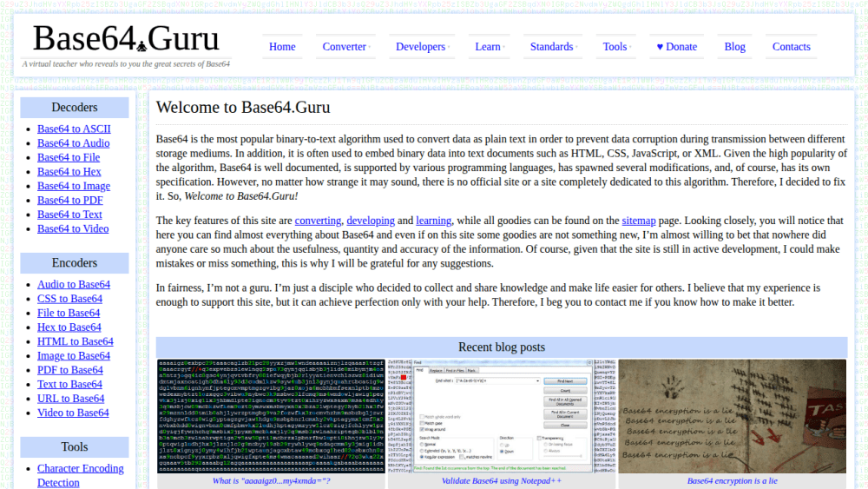Follow the 'learning' link in text
868x489 pixels.
pyautogui.click(x=433, y=221)
